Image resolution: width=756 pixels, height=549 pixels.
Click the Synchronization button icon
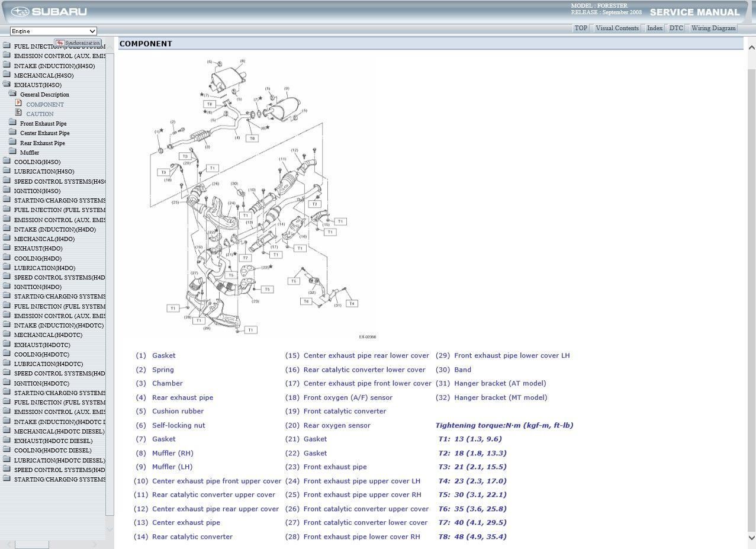(60, 43)
